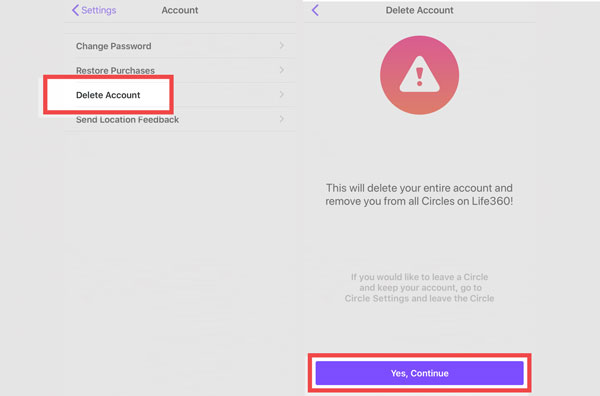Tap the pink gradient warning circle

coord(419,75)
